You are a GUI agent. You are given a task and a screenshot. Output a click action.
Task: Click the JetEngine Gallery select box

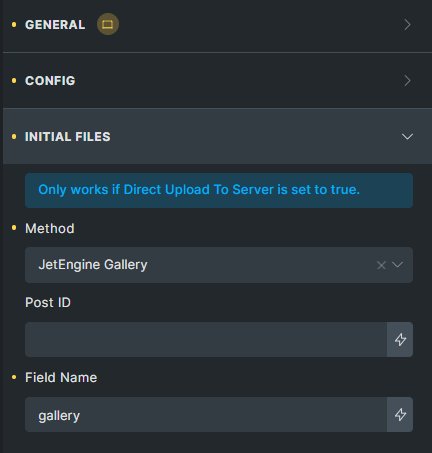point(219,265)
